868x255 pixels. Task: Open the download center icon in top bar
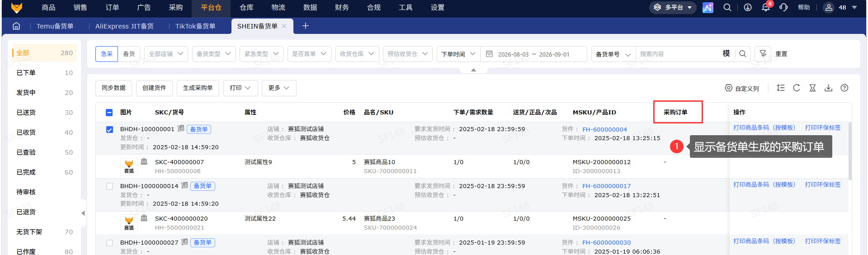[748, 8]
